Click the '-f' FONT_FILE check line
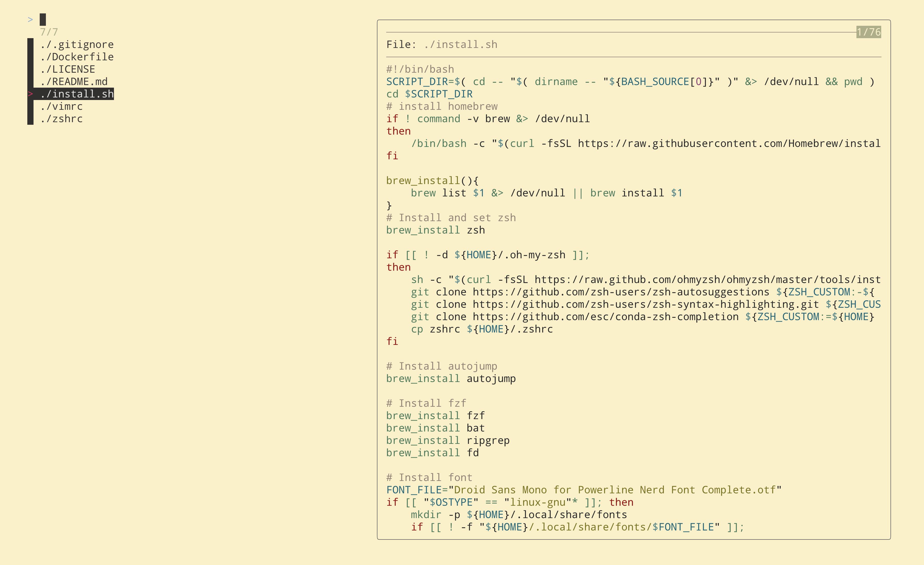The height and width of the screenshot is (565, 924). coord(577,527)
